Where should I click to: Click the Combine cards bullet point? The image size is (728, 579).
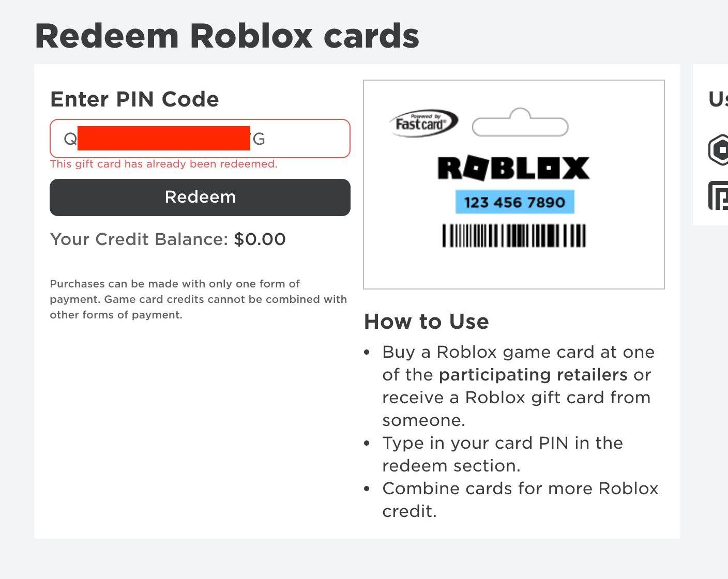point(520,499)
